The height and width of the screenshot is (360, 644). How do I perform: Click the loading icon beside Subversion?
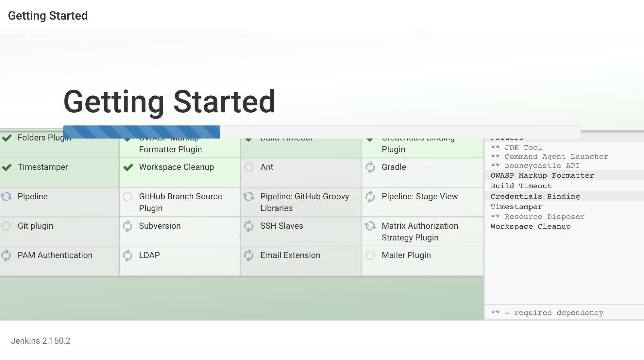[127, 226]
